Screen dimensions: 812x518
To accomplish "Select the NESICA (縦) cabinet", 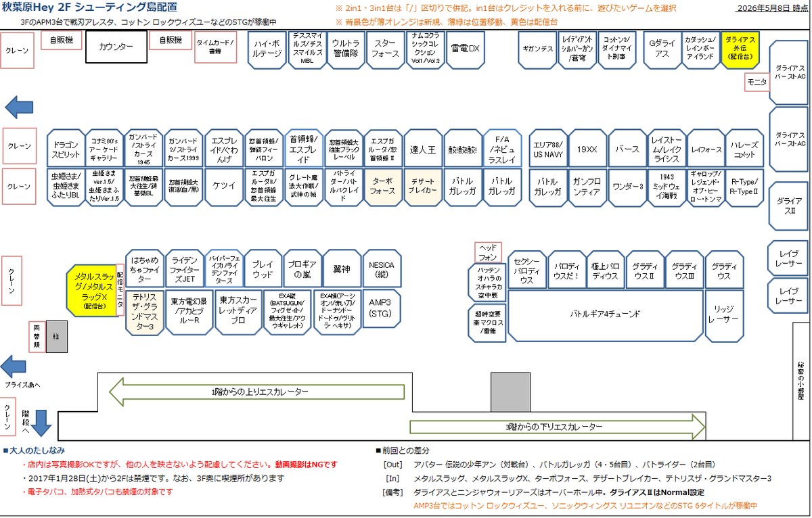I will pyautogui.click(x=382, y=269).
